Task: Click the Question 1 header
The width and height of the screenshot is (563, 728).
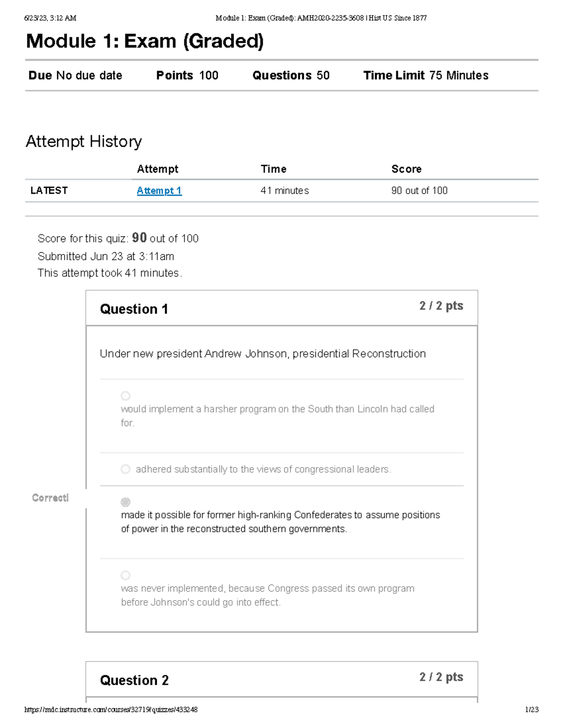Action: click(x=134, y=309)
